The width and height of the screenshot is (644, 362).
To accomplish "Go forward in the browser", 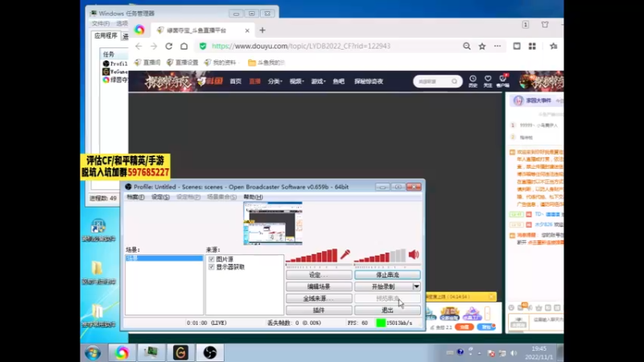I will 154,47.
